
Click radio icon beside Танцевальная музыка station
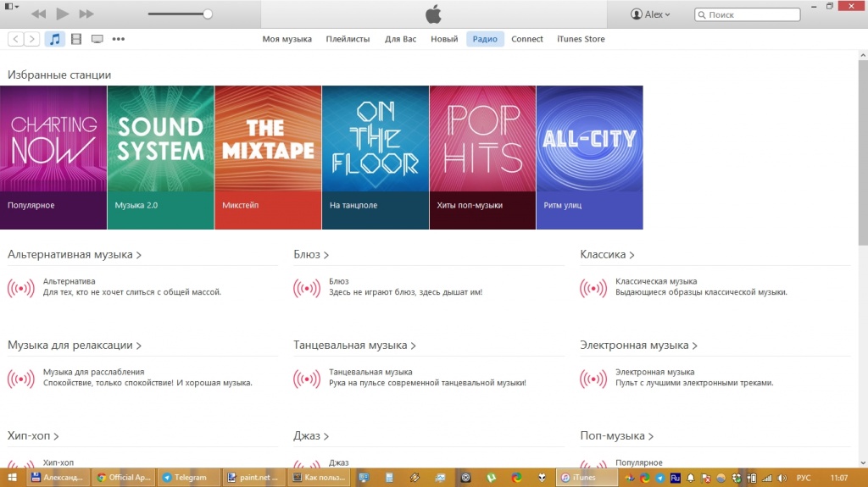pyautogui.click(x=307, y=379)
